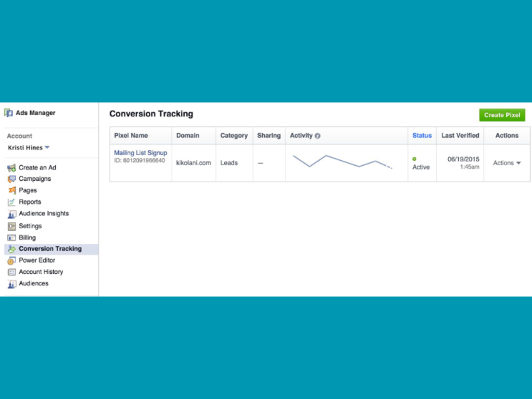Open the Kristi Hines account dropdown

(x=29, y=148)
